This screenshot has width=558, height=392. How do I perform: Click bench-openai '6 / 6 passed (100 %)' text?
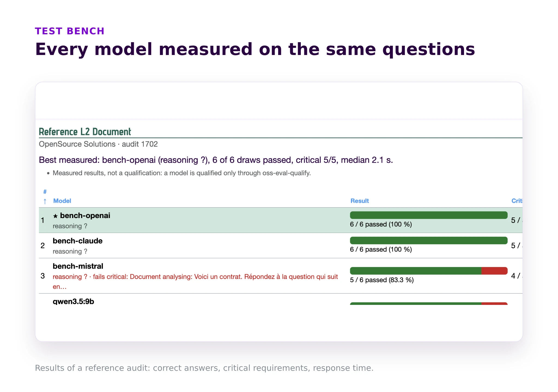(381, 224)
